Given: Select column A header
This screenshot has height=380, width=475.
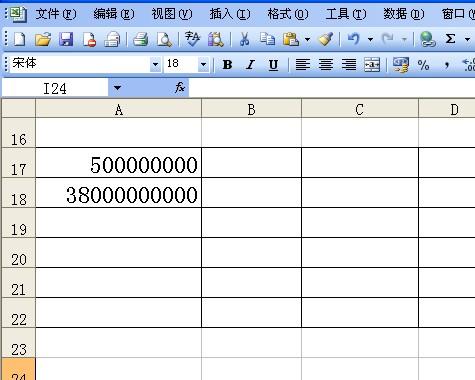Looking at the screenshot, I should (x=118, y=109).
